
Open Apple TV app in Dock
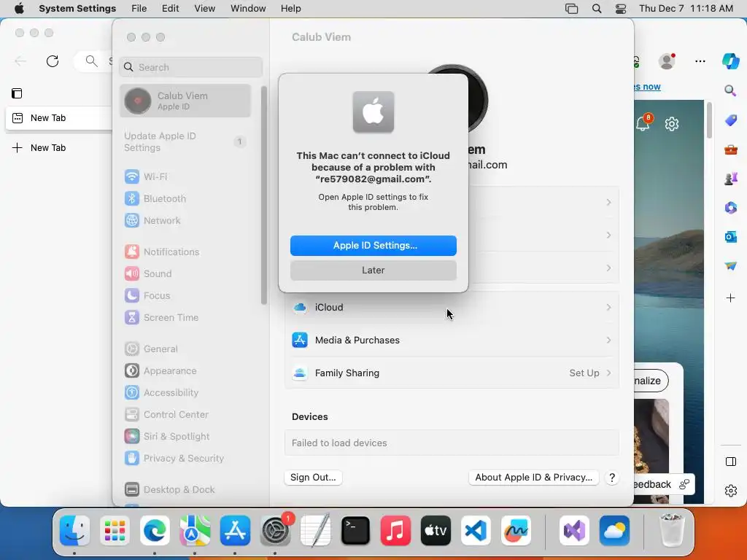tap(436, 531)
